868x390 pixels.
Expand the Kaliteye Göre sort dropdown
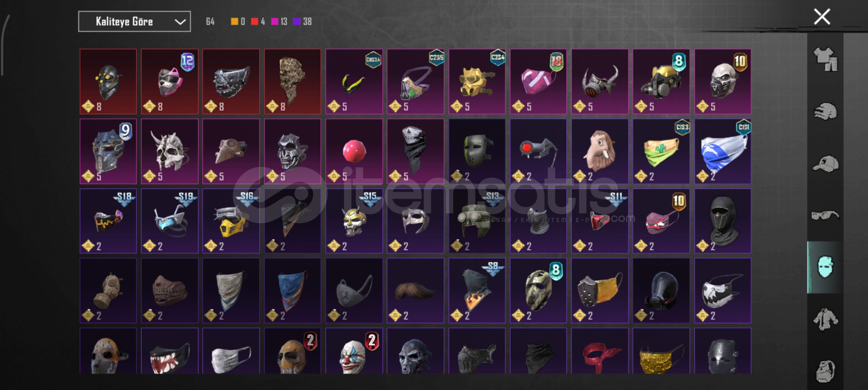pos(134,22)
